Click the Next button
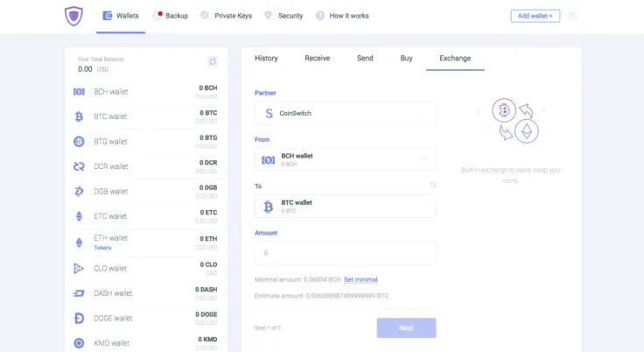The height and width of the screenshot is (352, 644). click(x=406, y=327)
